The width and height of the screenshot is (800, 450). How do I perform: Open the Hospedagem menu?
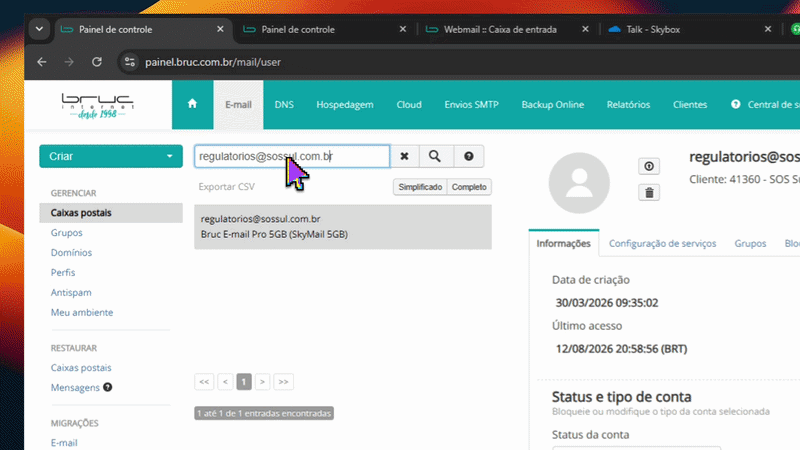pos(345,105)
